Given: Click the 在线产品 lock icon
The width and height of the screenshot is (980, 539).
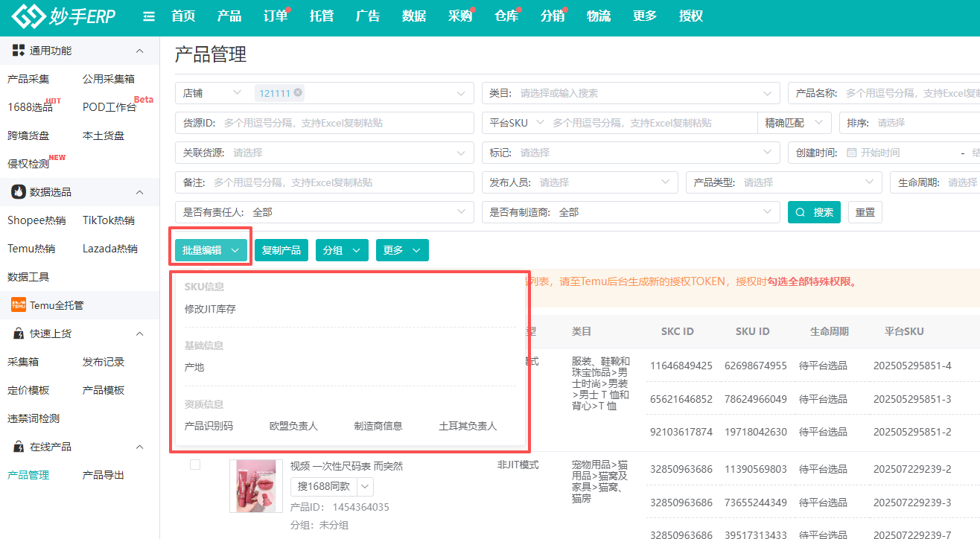Looking at the screenshot, I should coord(19,447).
